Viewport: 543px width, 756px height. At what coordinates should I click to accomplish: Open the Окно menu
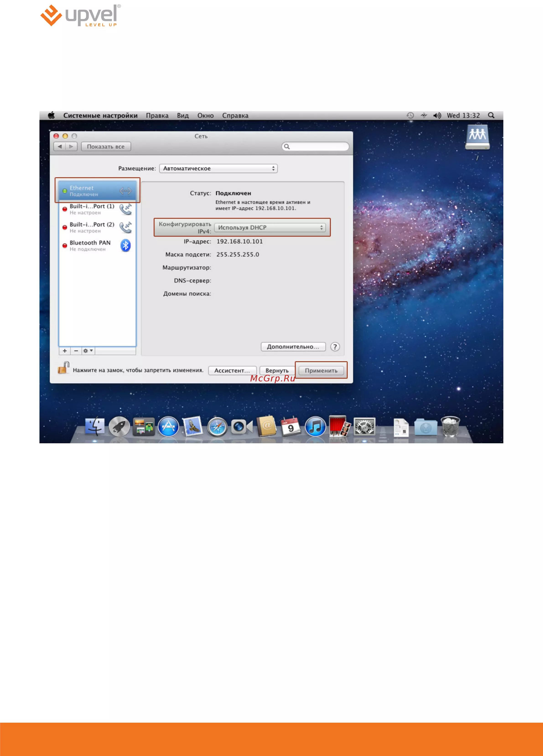click(205, 116)
